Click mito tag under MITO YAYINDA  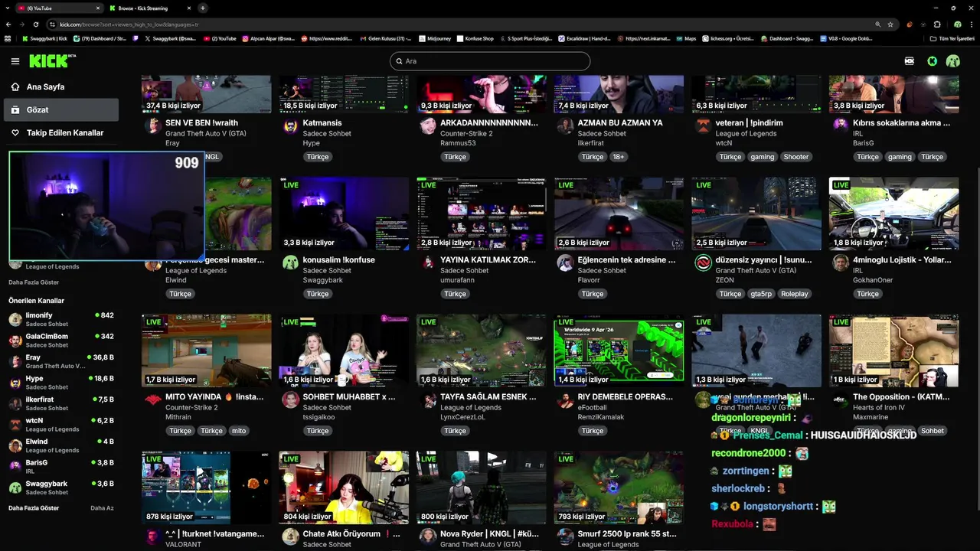pyautogui.click(x=239, y=431)
